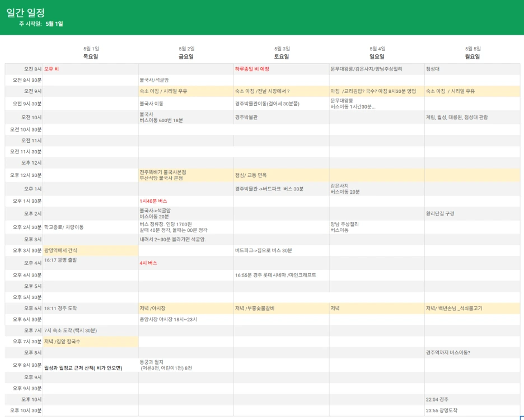Viewport: 524px width, 420px height.
Task: Select the '첨성대' cell under Monday
Action: 472,69
